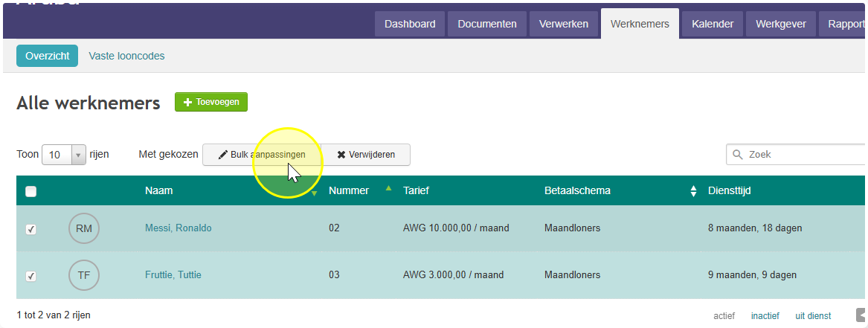Click Maandloners in the Messi, Ronaldo row

point(573,228)
